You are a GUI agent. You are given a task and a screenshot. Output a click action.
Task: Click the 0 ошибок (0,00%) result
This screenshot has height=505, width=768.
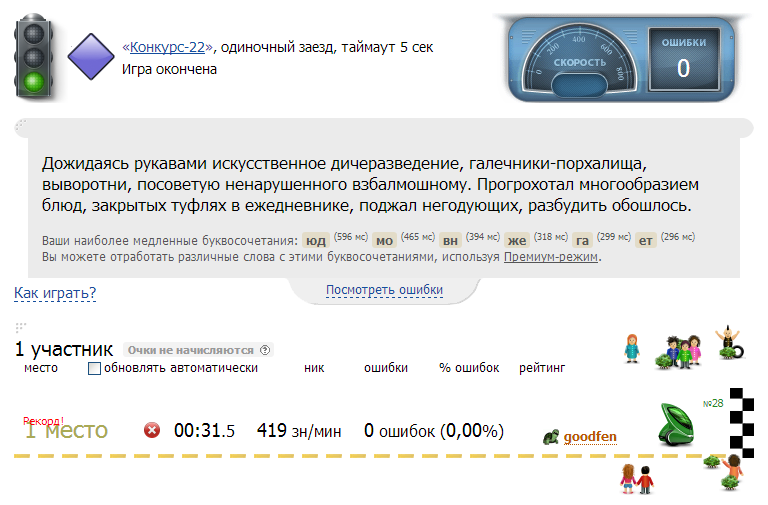click(x=434, y=431)
